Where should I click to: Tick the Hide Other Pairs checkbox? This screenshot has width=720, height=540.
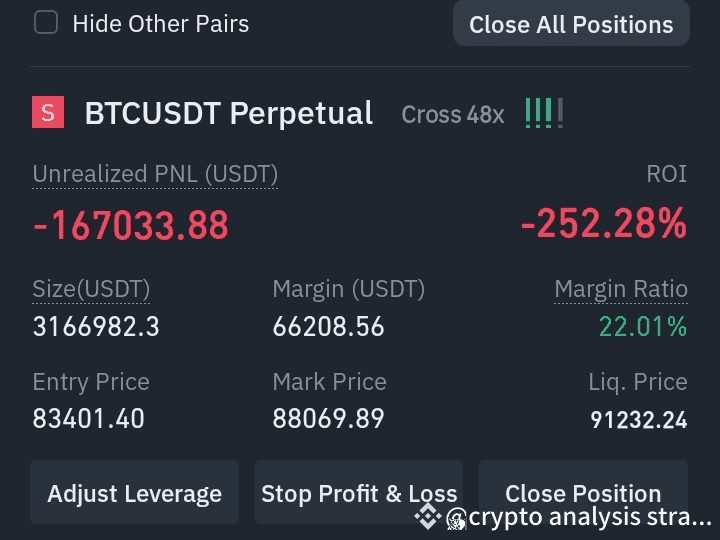[46, 22]
